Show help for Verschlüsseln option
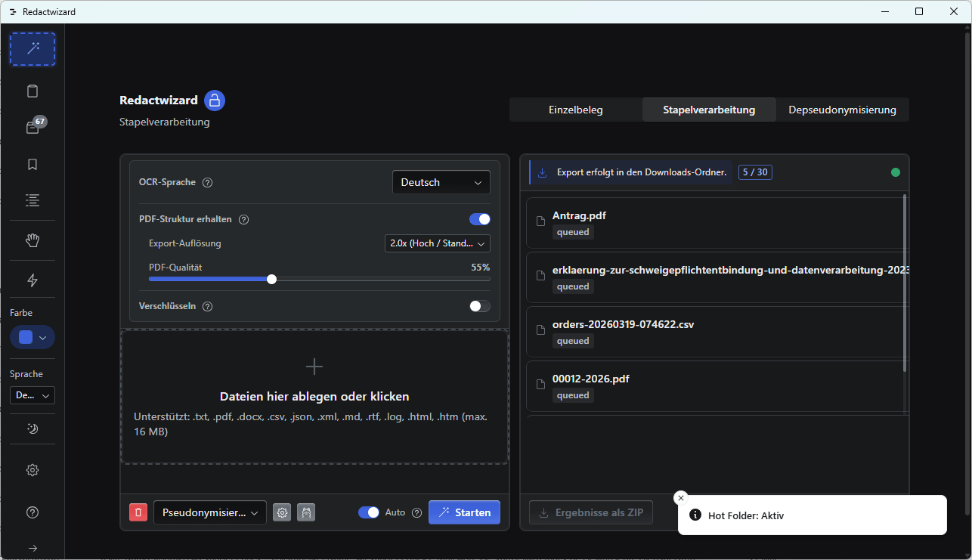 pos(208,306)
